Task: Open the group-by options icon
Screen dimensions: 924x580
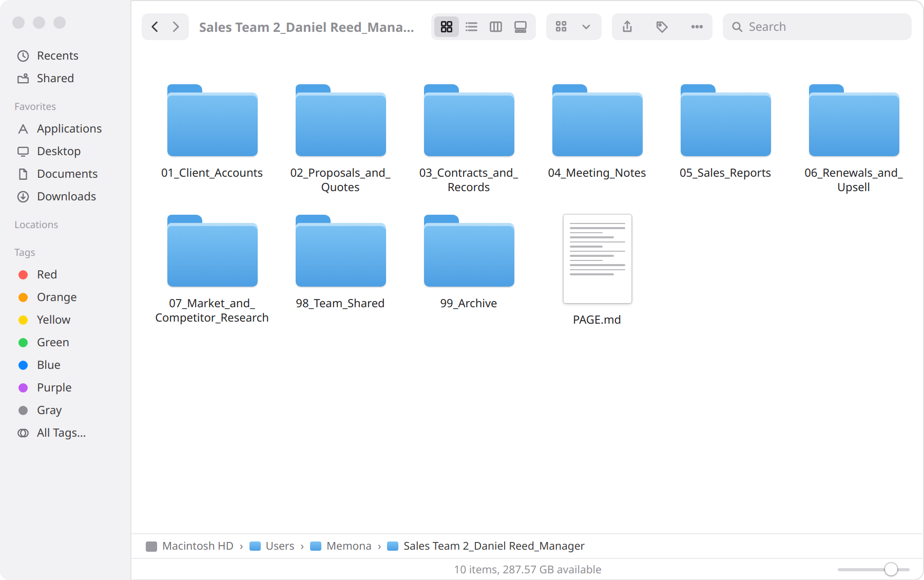Action: 561,27
